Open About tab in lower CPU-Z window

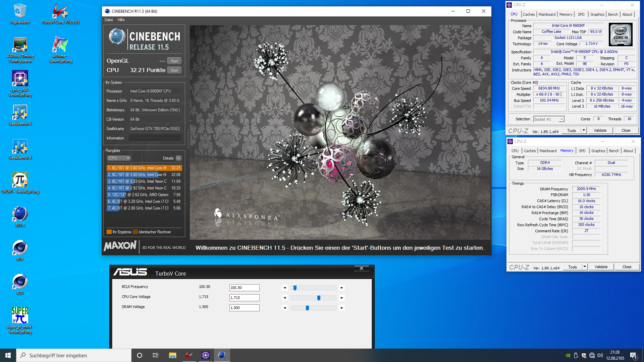pos(628,151)
